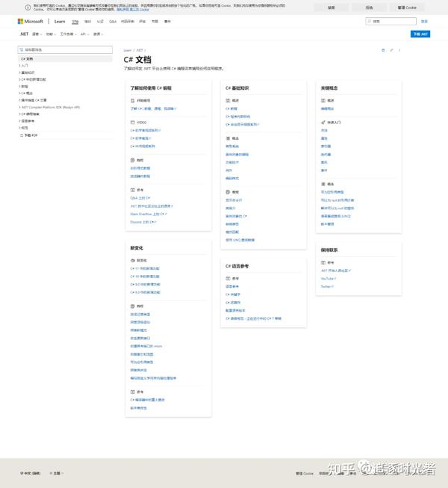Image resolution: width=448 pixels, height=488 pixels.
Task: Click 概念 icon in C# 基础知识 card
Action: click(228, 138)
